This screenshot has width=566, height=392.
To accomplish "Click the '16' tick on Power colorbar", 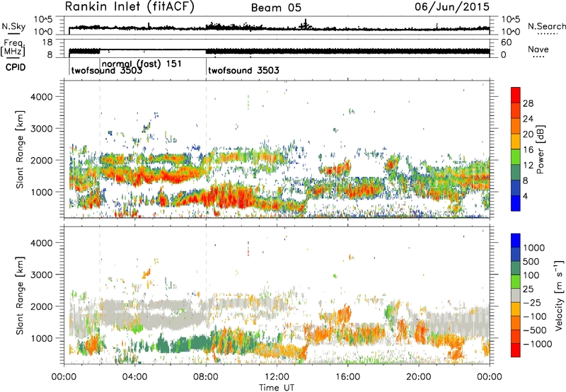I will coord(528,150).
